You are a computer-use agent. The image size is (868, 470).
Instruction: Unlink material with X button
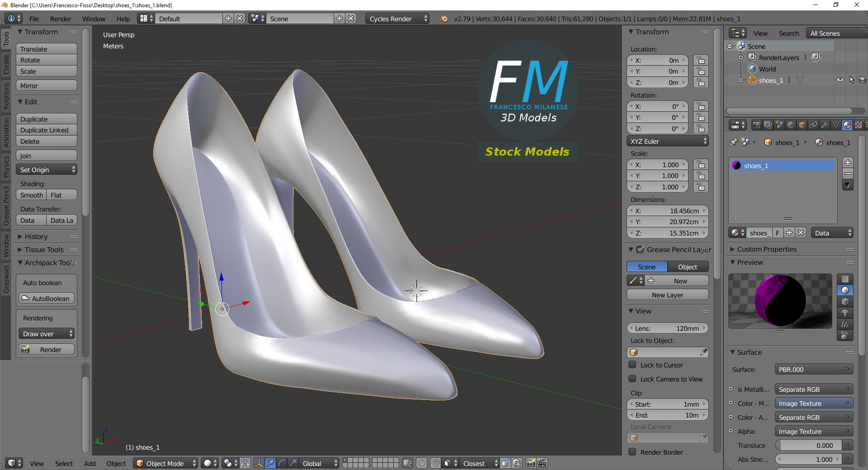click(x=801, y=233)
